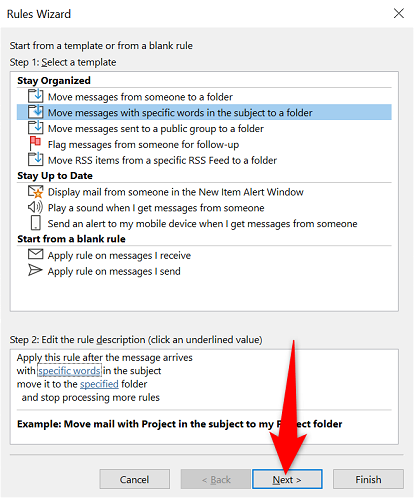Open the 'specific words' underlined link
414x498 pixels.
[x=69, y=371]
